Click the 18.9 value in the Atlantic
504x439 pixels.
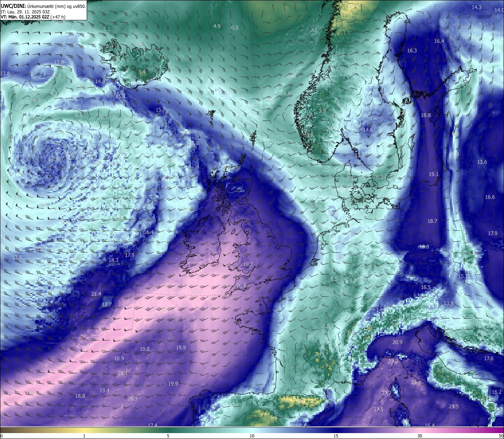119,359
